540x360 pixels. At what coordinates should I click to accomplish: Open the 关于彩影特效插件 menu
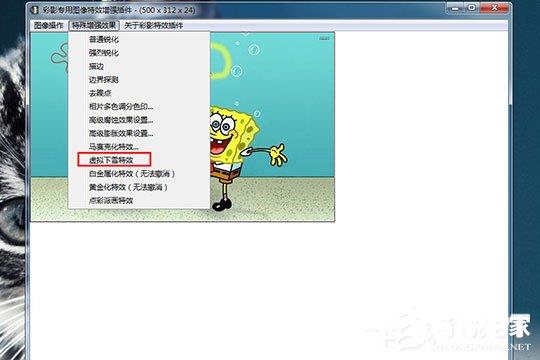point(153,25)
